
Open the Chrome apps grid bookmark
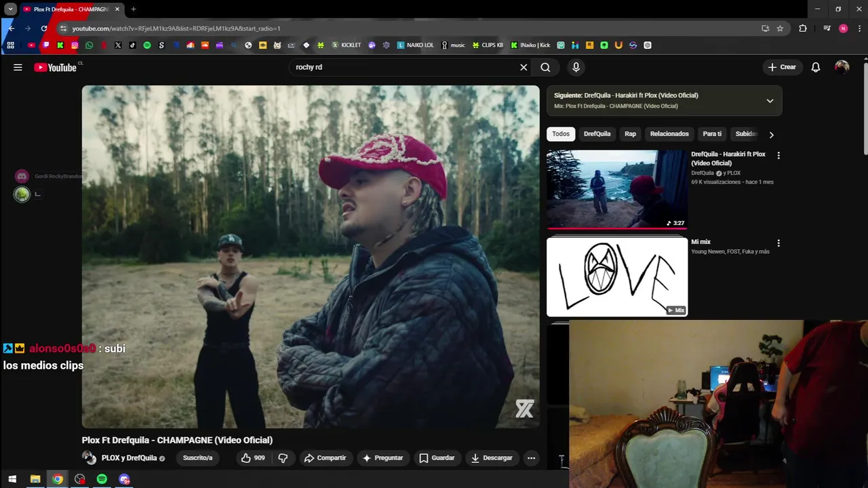click(x=10, y=45)
